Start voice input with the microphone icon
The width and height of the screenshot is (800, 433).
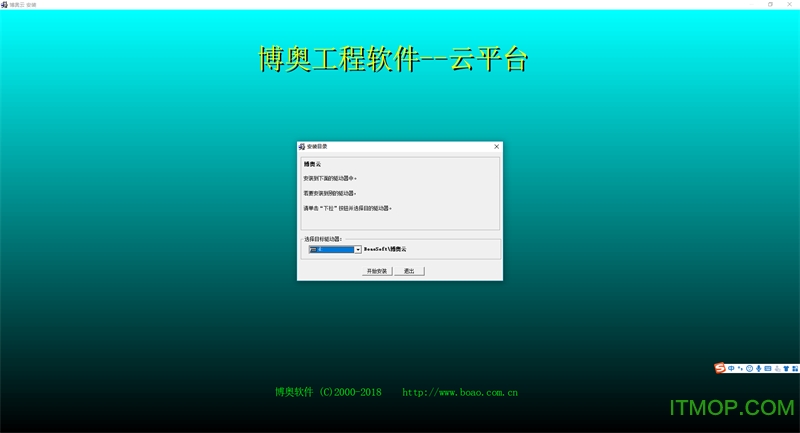tap(759, 368)
